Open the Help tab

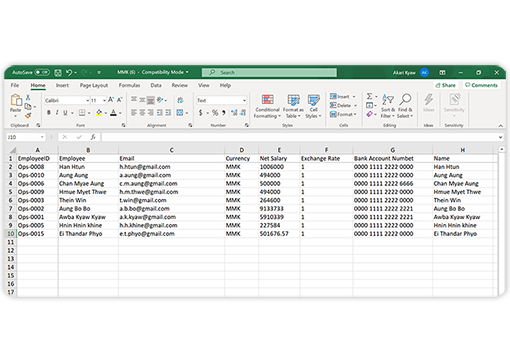(x=225, y=85)
